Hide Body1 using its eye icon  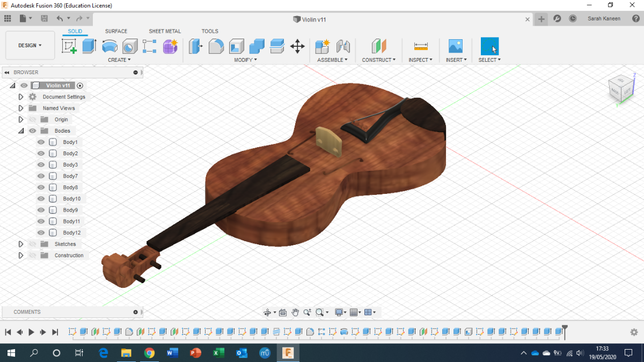[x=41, y=142]
